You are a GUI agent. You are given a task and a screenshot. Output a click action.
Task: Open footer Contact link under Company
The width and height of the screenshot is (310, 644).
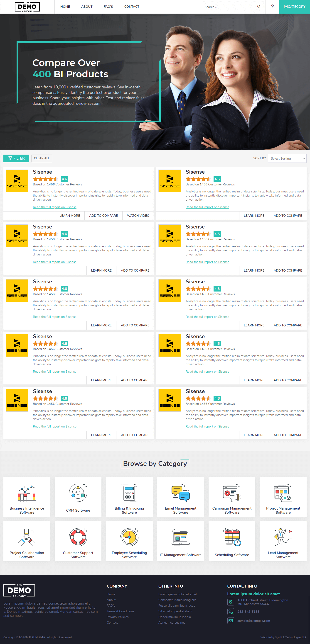[112, 622]
